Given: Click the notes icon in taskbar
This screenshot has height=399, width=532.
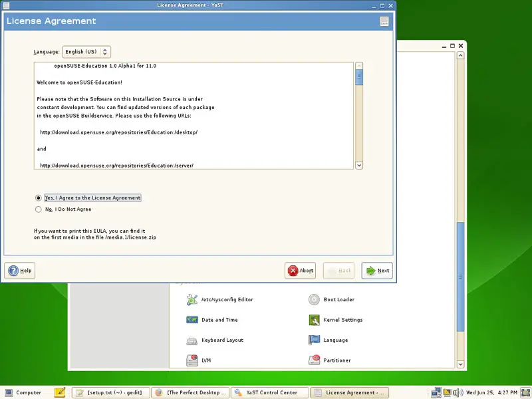Looking at the screenshot, I should click(60, 392).
